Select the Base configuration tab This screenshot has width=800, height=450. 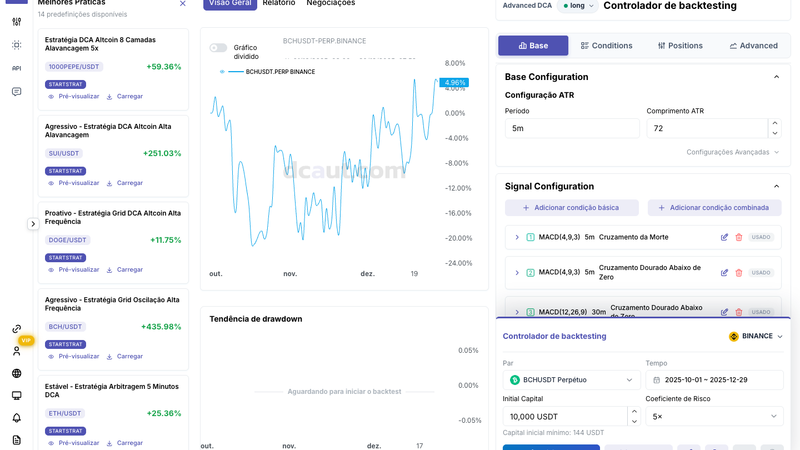point(533,45)
